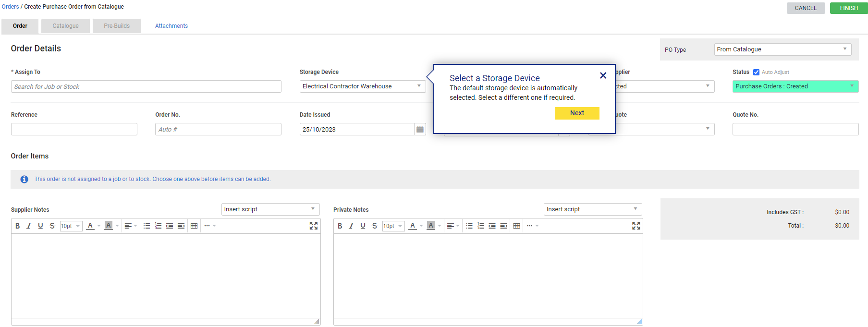The image size is (868, 327).
Task: Open Supplier Notes Insert script dropdown
Action: coord(270,209)
